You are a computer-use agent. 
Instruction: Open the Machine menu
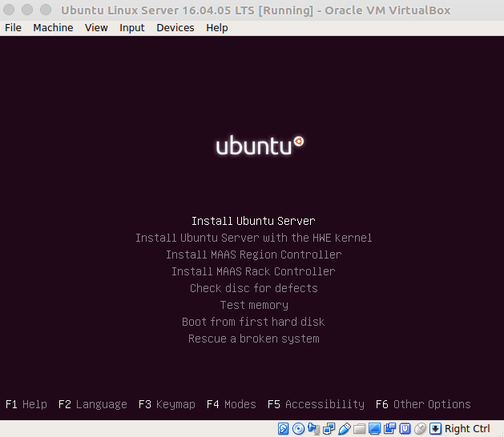pyautogui.click(x=53, y=28)
